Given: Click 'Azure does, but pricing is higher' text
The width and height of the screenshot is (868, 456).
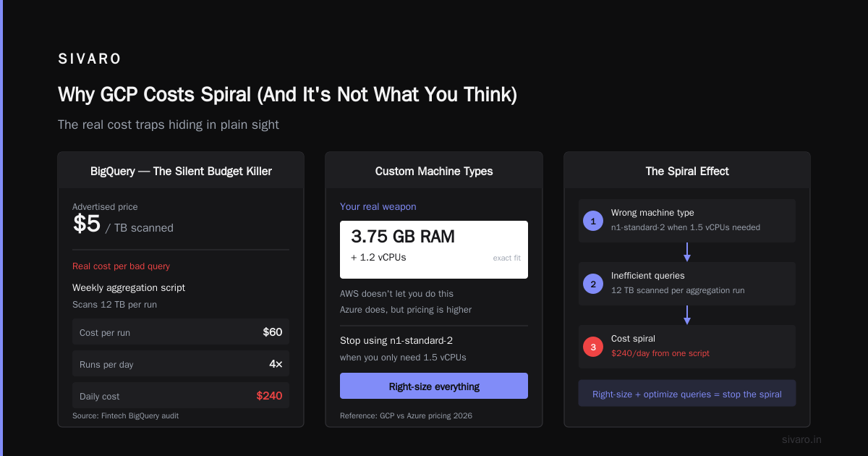Looking at the screenshot, I should tap(406, 310).
